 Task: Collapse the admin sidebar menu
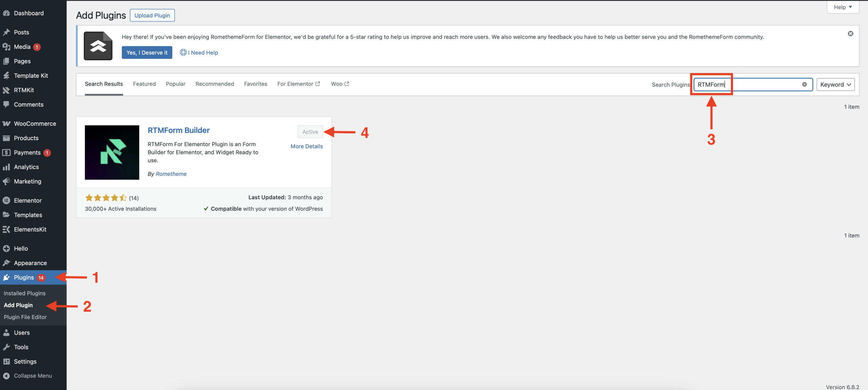coord(27,376)
